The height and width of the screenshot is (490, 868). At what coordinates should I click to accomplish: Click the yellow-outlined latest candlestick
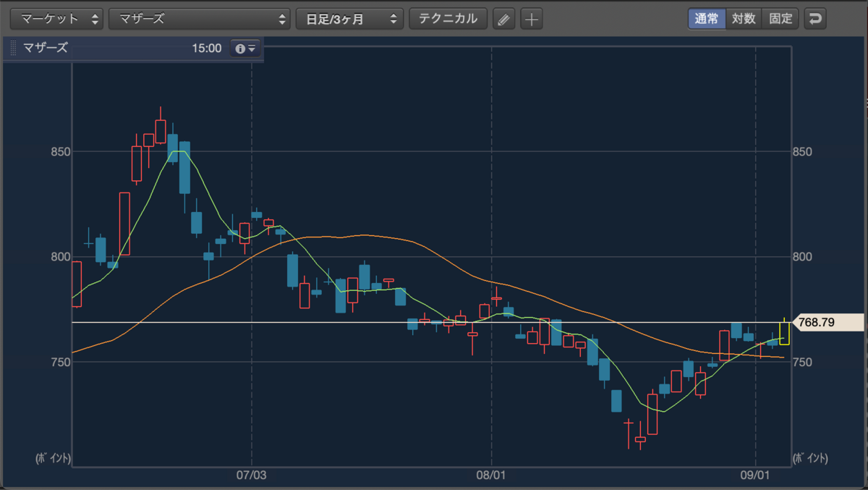pyautogui.click(x=784, y=333)
